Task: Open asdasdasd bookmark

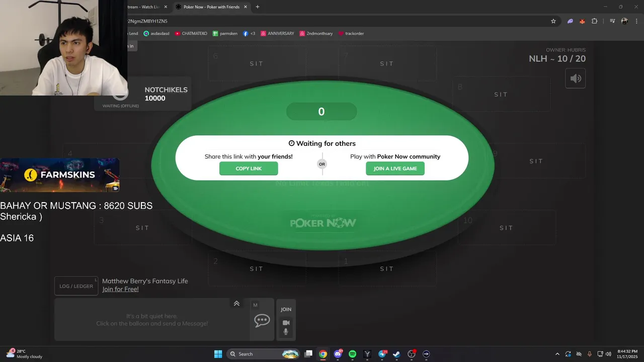Action: 156,34
